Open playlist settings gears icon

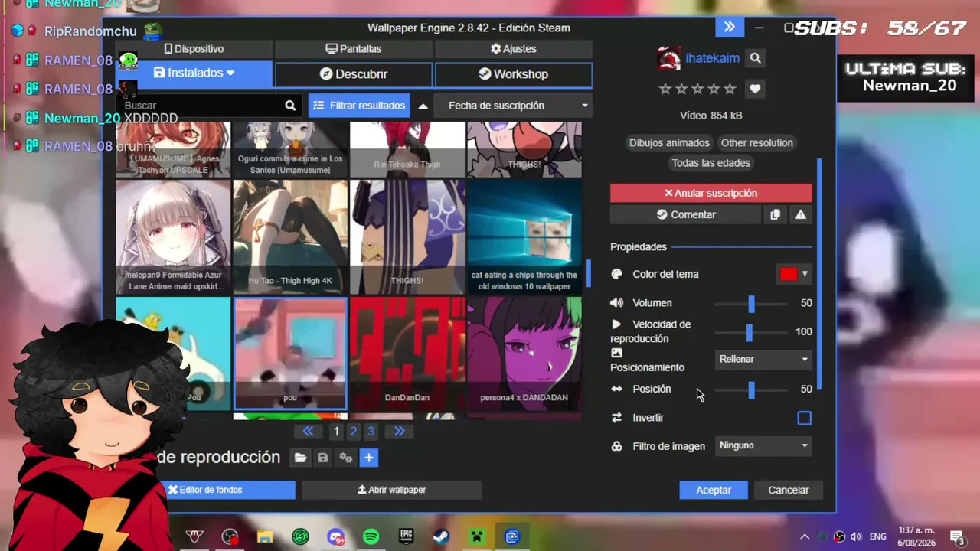click(346, 458)
